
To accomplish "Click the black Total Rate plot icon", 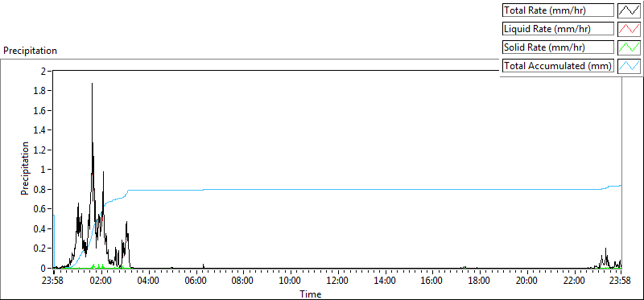I will pyautogui.click(x=629, y=10).
